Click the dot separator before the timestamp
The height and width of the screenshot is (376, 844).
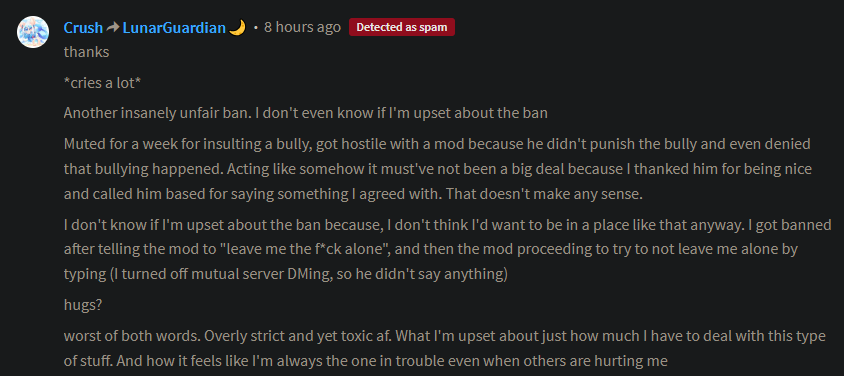[x=255, y=27]
